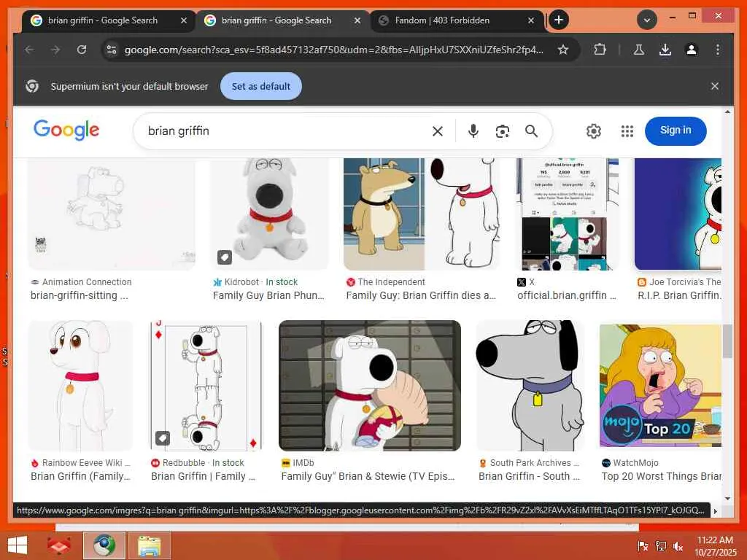Viewport: 747px width, 560px height.
Task: Click the magnifier search icon
Action: coord(531,131)
